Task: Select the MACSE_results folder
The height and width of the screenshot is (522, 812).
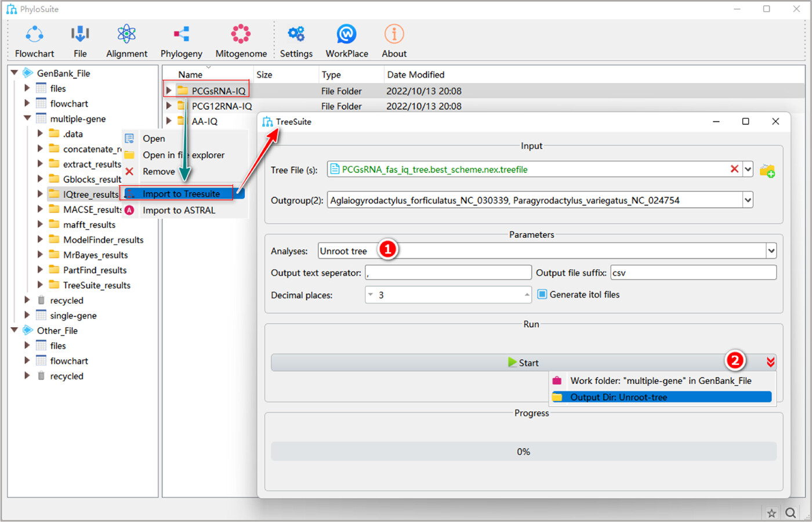Action: pyautogui.click(x=92, y=209)
